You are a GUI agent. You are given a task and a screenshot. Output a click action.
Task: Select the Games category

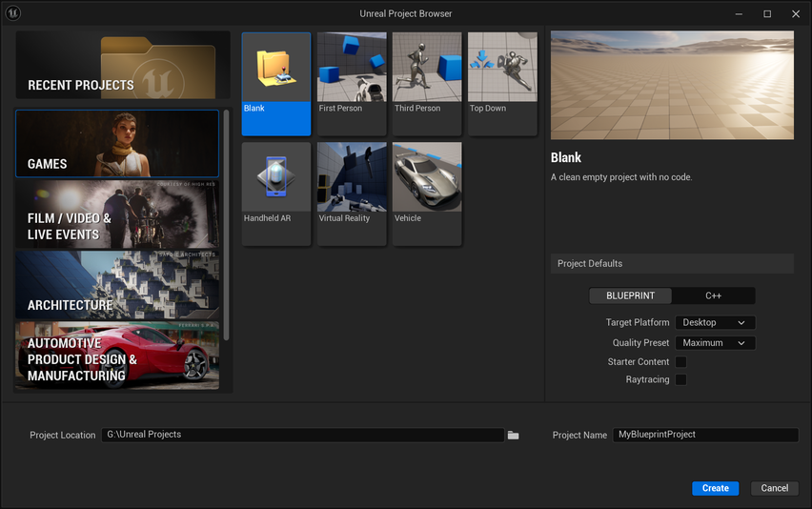(117, 143)
